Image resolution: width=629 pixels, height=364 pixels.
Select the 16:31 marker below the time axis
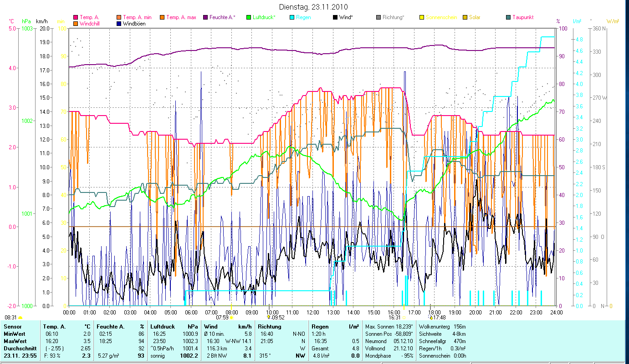(x=394, y=318)
